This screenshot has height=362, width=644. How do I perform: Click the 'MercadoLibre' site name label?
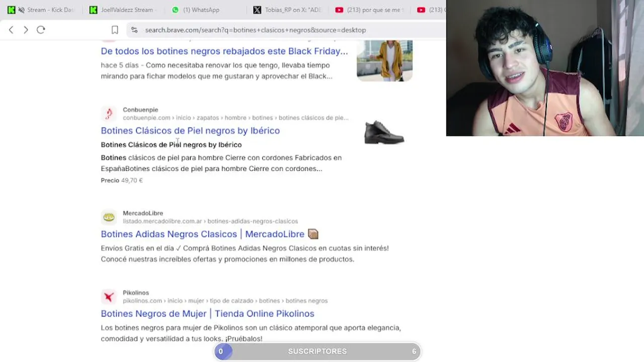[143, 213]
